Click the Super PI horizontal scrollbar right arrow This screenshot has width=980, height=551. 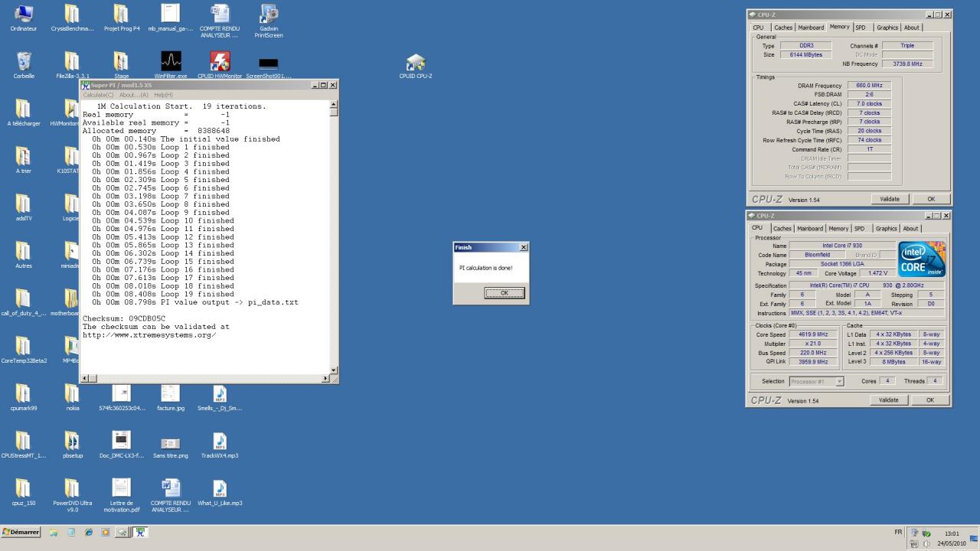[325, 378]
